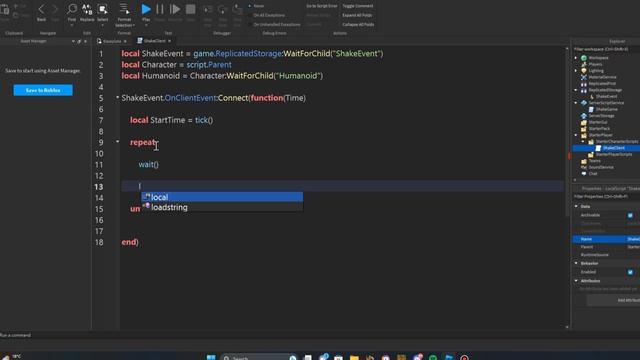Select ShakeEvent under ReplicatedStorage

[x=606, y=96]
